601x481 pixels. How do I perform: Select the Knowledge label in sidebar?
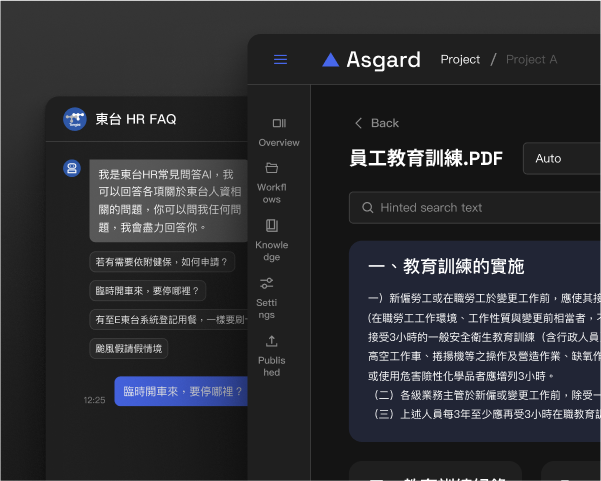click(272, 251)
